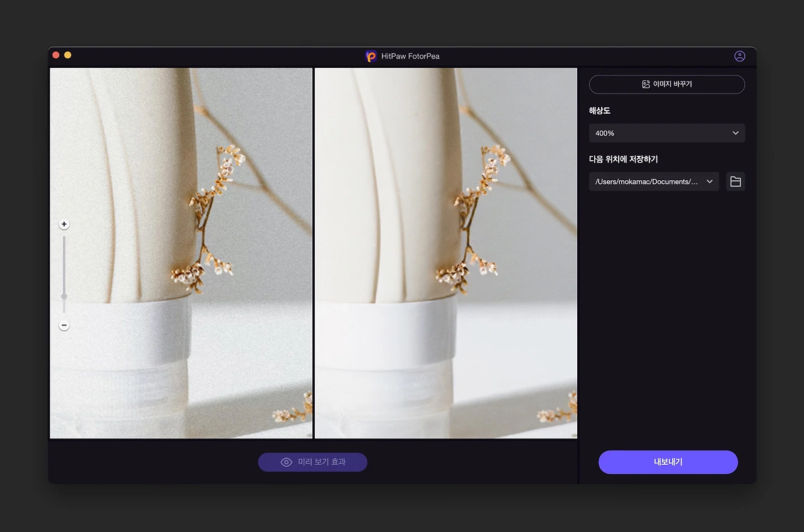Click the zoom slider handle
This screenshot has height=532, width=804.
pyautogui.click(x=64, y=296)
